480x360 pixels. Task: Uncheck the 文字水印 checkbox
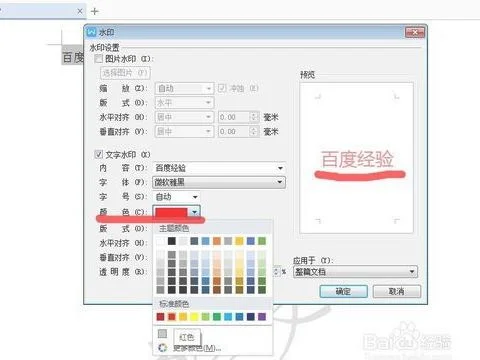(x=98, y=154)
